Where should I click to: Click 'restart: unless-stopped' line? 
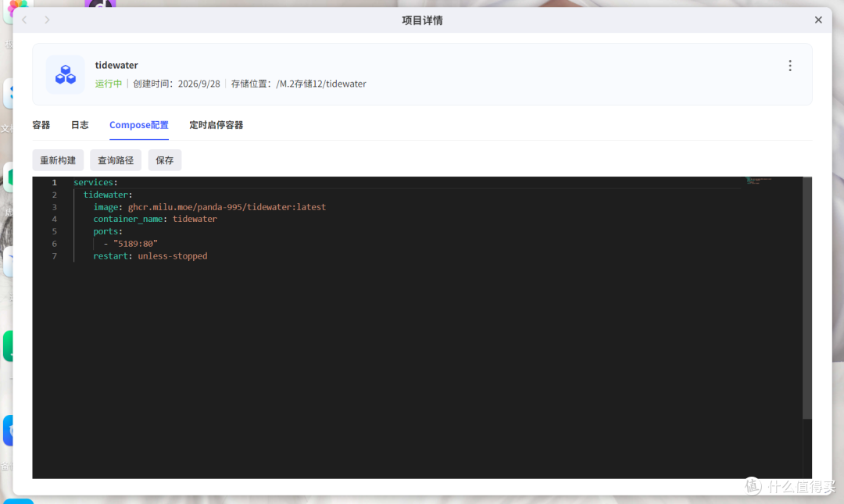[x=150, y=256]
